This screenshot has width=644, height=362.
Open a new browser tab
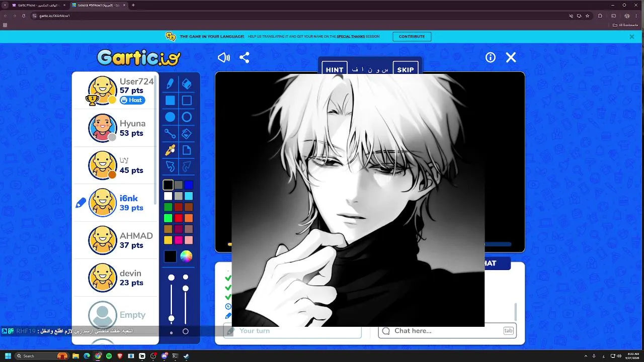(x=133, y=5)
